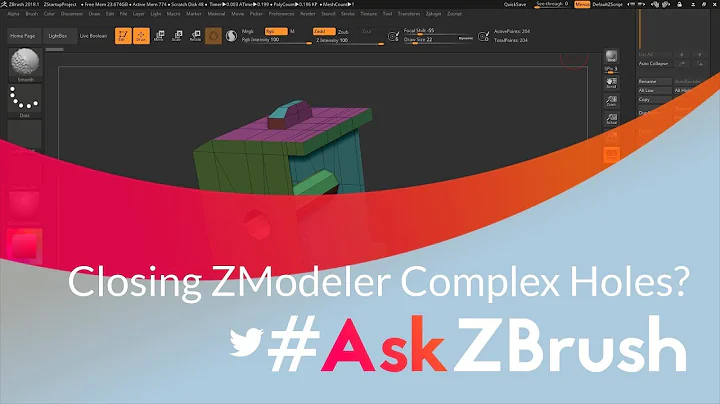
Task: Click the Rename subtool button
Action: 654,81
